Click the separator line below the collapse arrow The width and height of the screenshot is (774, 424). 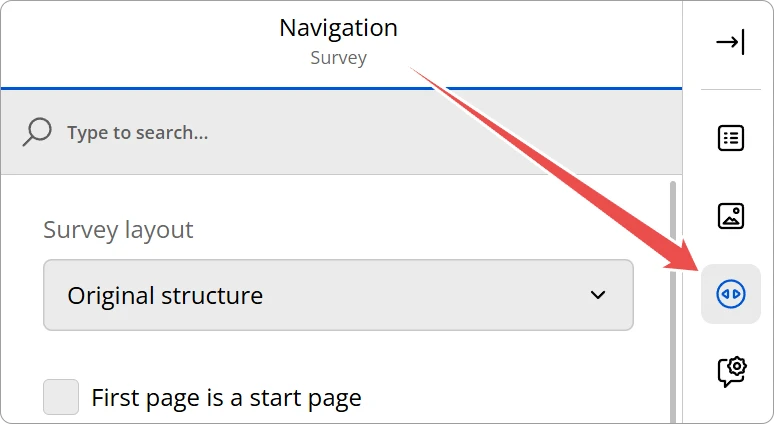tap(731, 90)
